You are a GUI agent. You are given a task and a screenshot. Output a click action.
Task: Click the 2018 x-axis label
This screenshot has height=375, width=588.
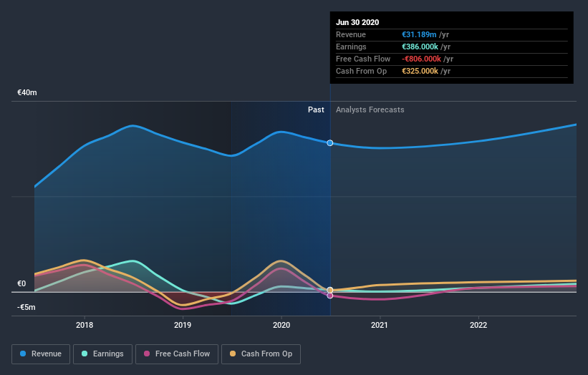coord(85,325)
